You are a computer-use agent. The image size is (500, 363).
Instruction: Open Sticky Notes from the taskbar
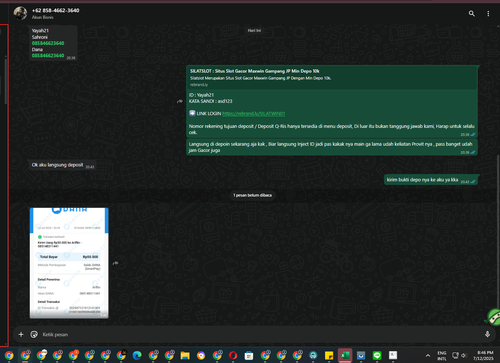point(329,355)
